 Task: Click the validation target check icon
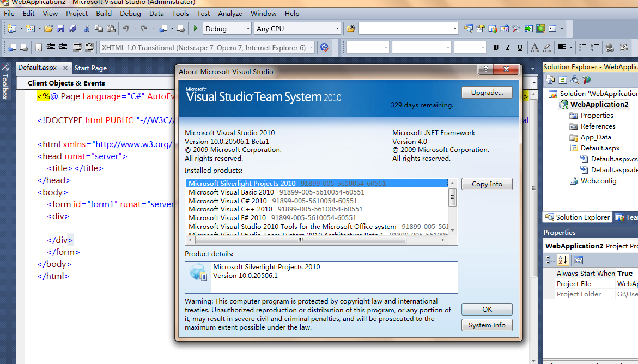(324, 47)
